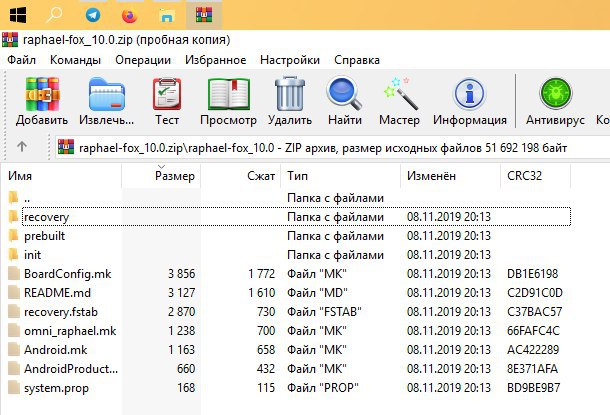Viewport: 610px width, 415px height.
Task: Open the Настройки menu
Action: click(x=290, y=60)
